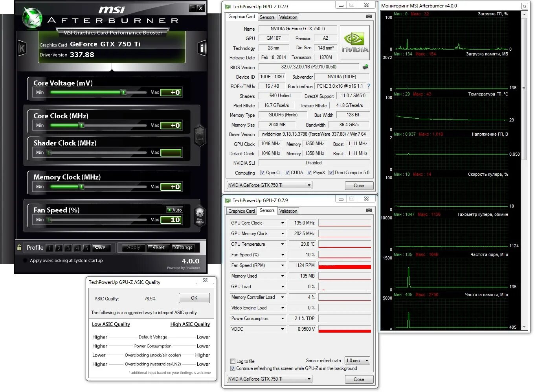Click the NVIDIA logo in GPU-Z
The image size is (536, 392).
point(355,42)
